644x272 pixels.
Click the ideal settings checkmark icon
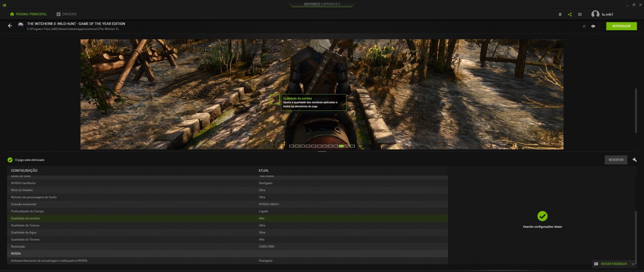click(542, 216)
